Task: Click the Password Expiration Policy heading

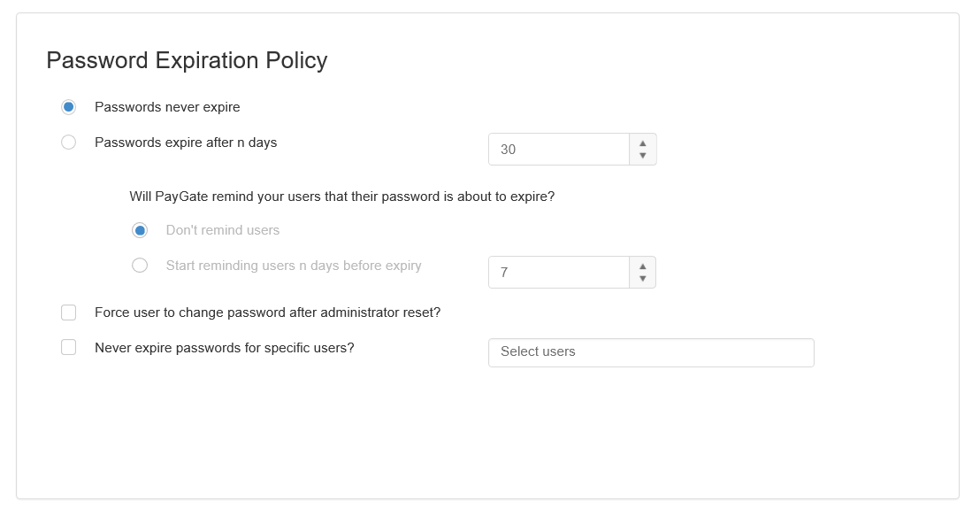Action: pos(187,61)
